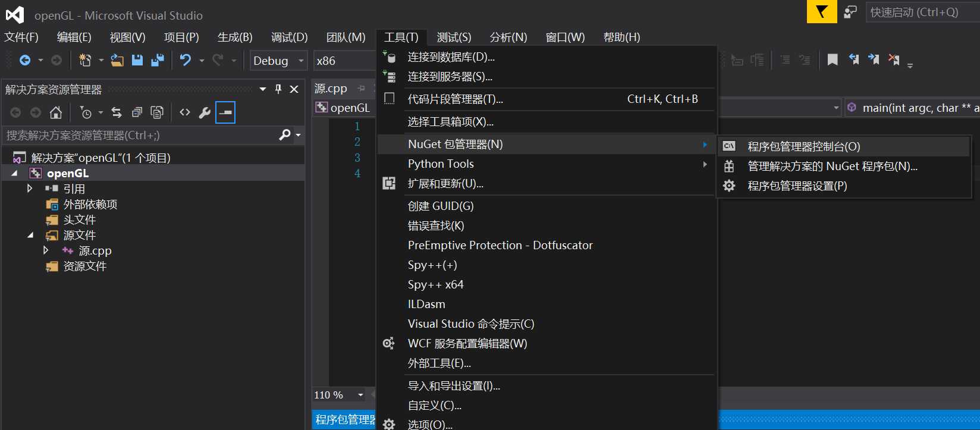Choose 扩展和更新(U) menu entry
The height and width of the screenshot is (430, 980).
546,184
